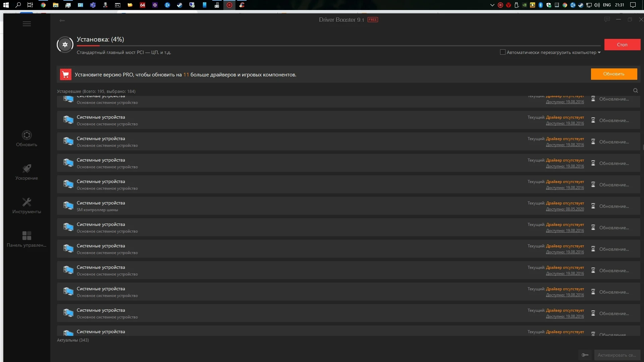Enable automatic computer restart checkbox

click(x=502, y=52)
